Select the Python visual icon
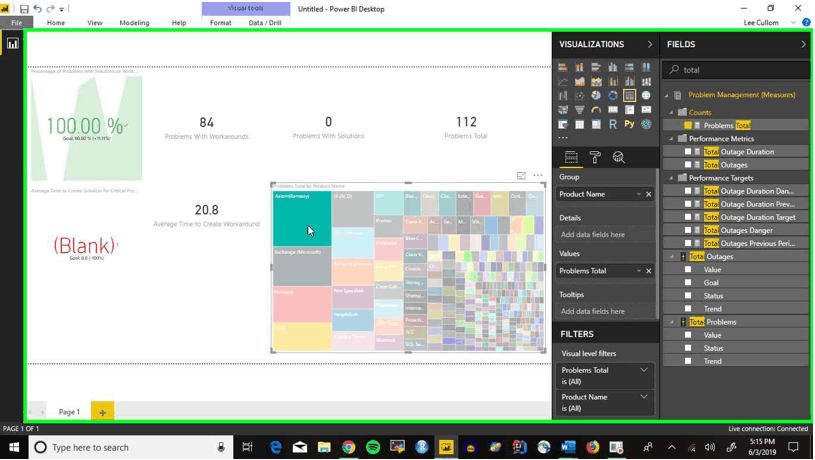 click(629, 124)
